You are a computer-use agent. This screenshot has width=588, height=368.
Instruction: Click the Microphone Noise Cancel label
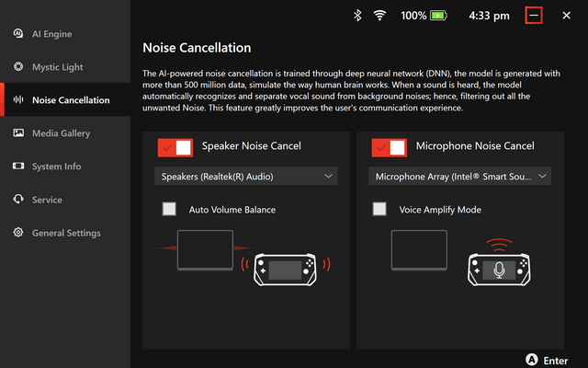coord(475,145)
